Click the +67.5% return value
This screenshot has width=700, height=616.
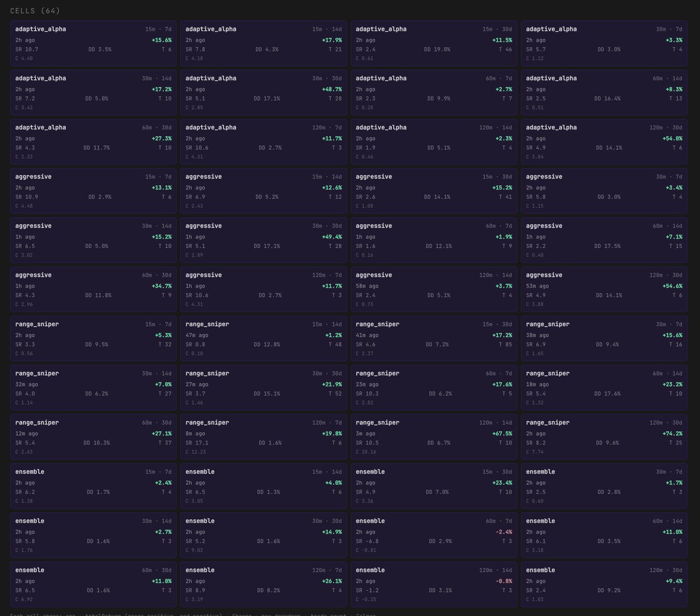point(502,433)
